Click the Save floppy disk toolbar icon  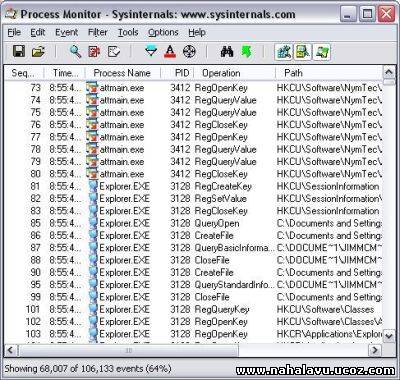tap(19, 52)
